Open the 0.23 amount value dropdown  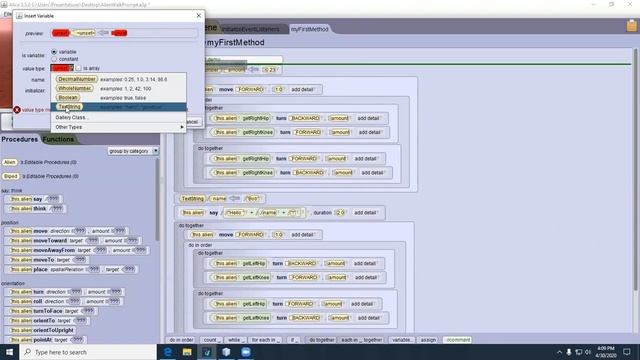[x=270, y=70]
